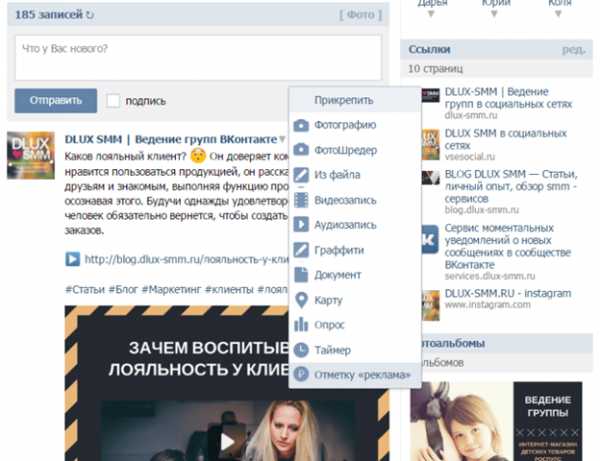The image size is (600, 461).
Task: Click the camera icon beside ФотоШредер
Action: pyautogui.click(x=301, y=150)
